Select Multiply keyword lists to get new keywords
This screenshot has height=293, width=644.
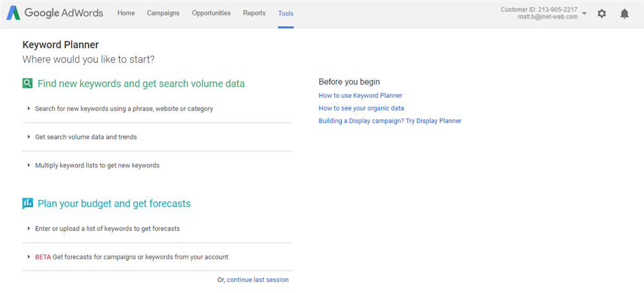97,165
